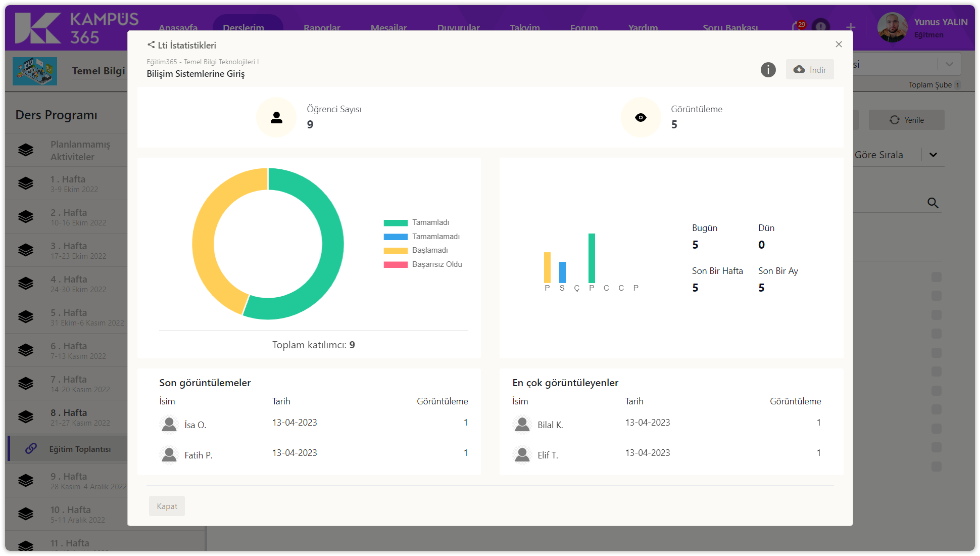Click İsa O.'s avatar icon
Viewport: 980px width, 556px height.
tap(169, 425)
